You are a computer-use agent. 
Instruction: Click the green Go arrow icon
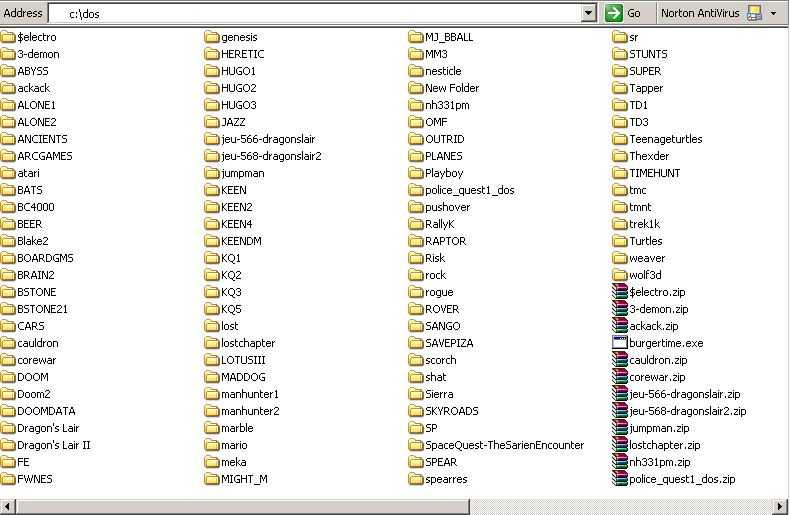[614, 13]
